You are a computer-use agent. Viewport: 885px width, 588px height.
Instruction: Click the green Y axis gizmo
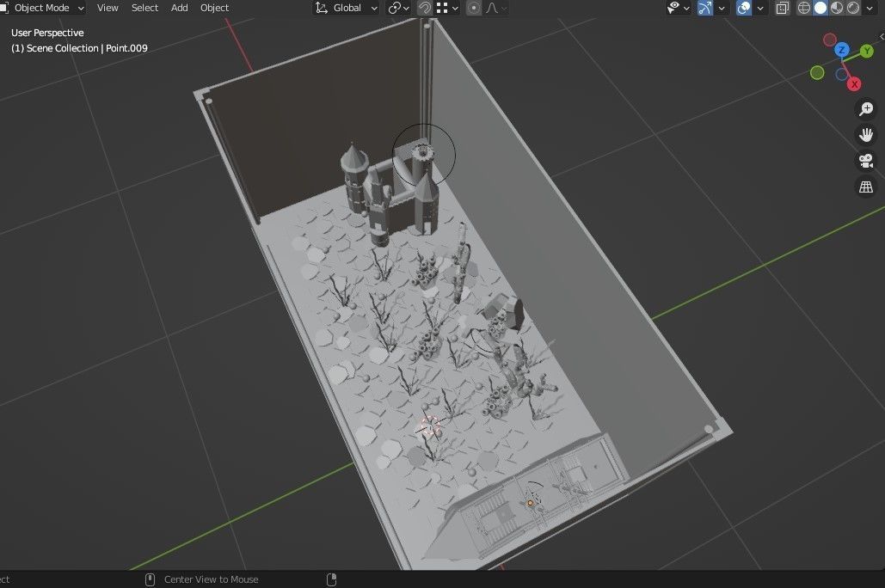point(866,52)
